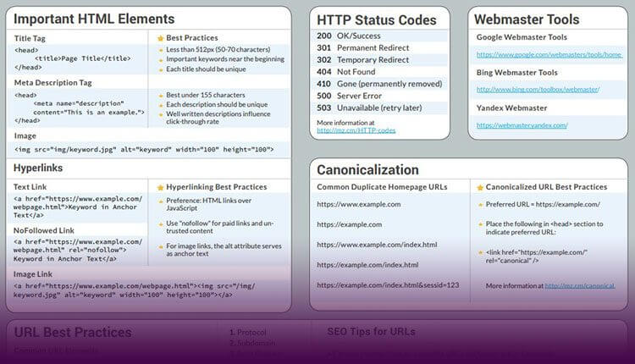Click the rel="nofollow" anchor code block

pyautogui.click(x=78, y=251)
